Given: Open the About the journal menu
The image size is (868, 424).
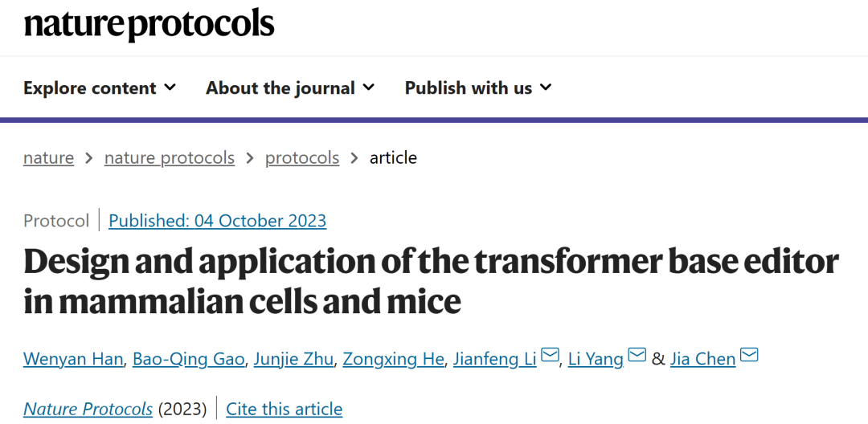Looking at the screenshot, I should tap(290, 88).
